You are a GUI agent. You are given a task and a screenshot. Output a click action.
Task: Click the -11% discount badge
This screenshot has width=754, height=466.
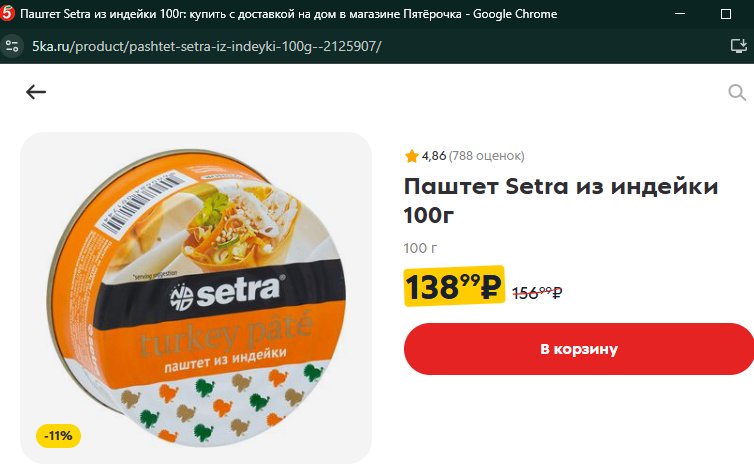tap(58, 436)
